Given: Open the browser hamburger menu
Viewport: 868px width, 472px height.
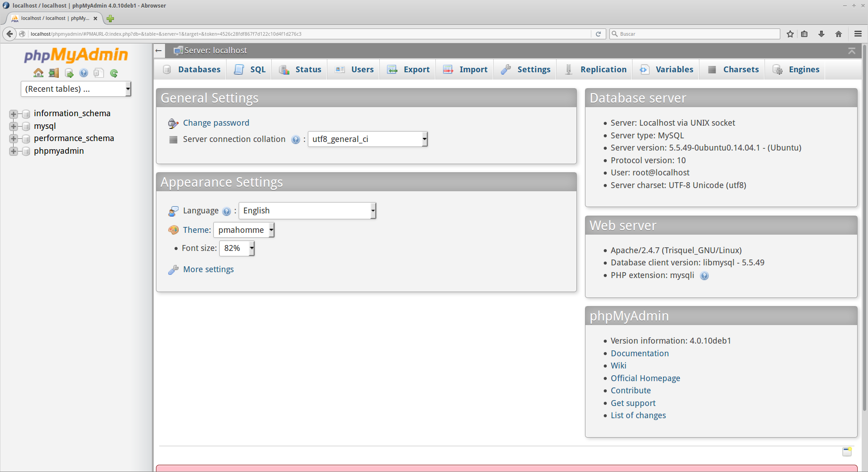Looking at the screenshot, I should click(x=858, y=34).
